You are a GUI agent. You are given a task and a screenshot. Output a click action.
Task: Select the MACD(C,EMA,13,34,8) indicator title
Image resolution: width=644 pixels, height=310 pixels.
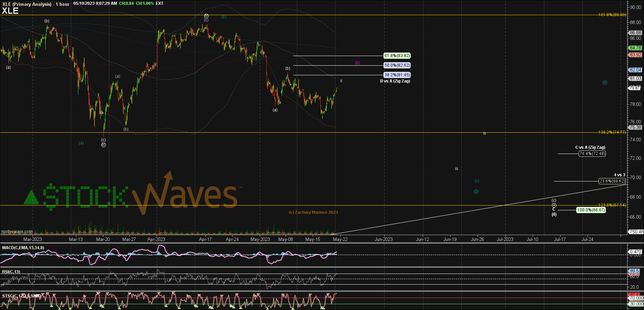pyautogui.click(x=23, y=248)
